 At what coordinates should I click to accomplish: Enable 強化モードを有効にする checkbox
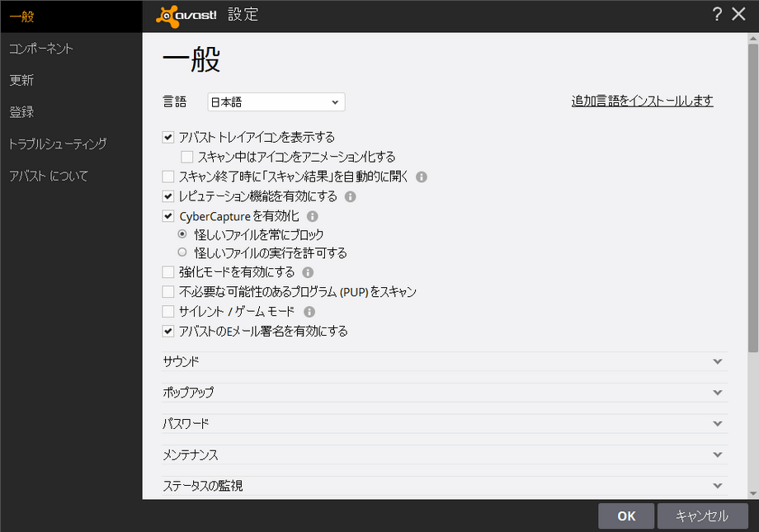click(x=168, y=272)
